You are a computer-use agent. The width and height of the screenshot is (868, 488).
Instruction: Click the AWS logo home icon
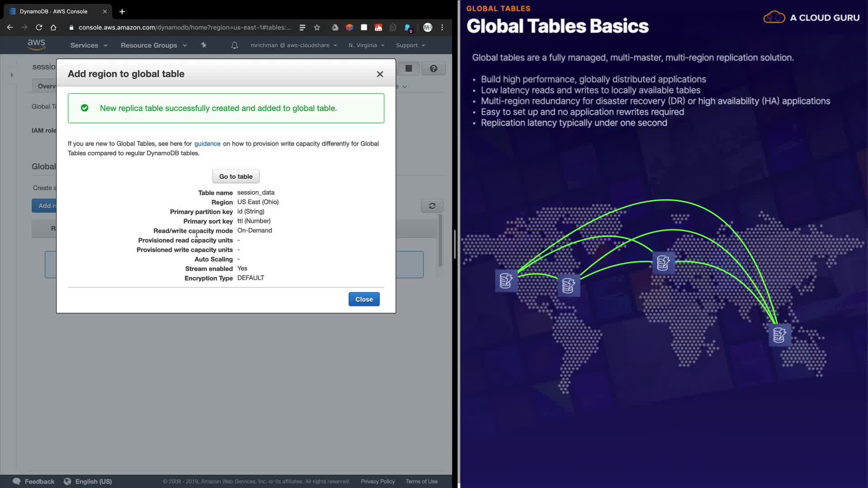[36, 45]
